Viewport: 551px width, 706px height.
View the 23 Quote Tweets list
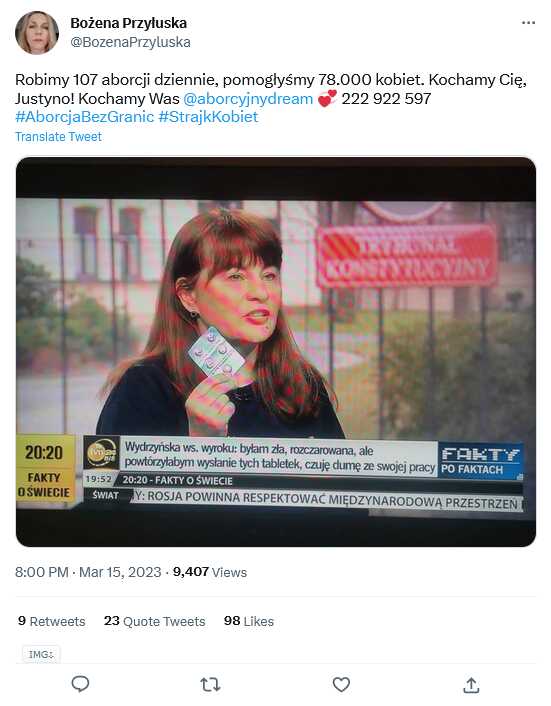(x=154, y=621)
